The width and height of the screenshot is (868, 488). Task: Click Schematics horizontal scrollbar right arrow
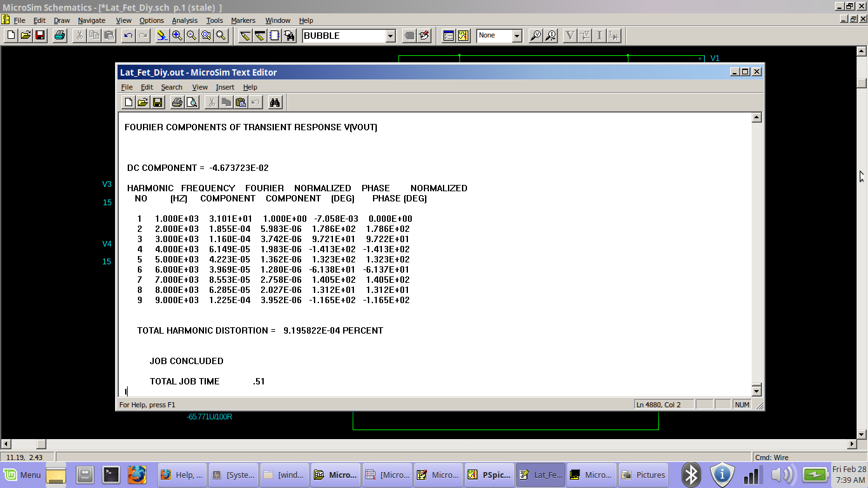[x=853, y=444]
